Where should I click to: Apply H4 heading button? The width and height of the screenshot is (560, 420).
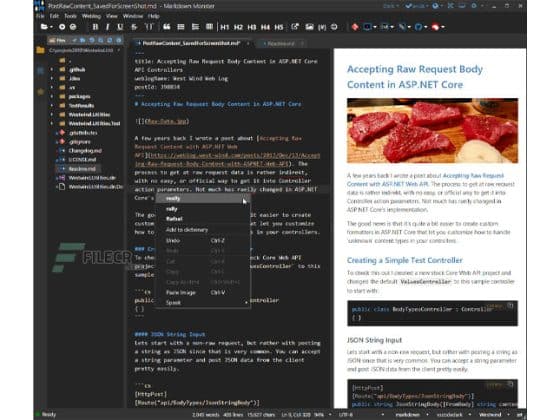(265, 27)
